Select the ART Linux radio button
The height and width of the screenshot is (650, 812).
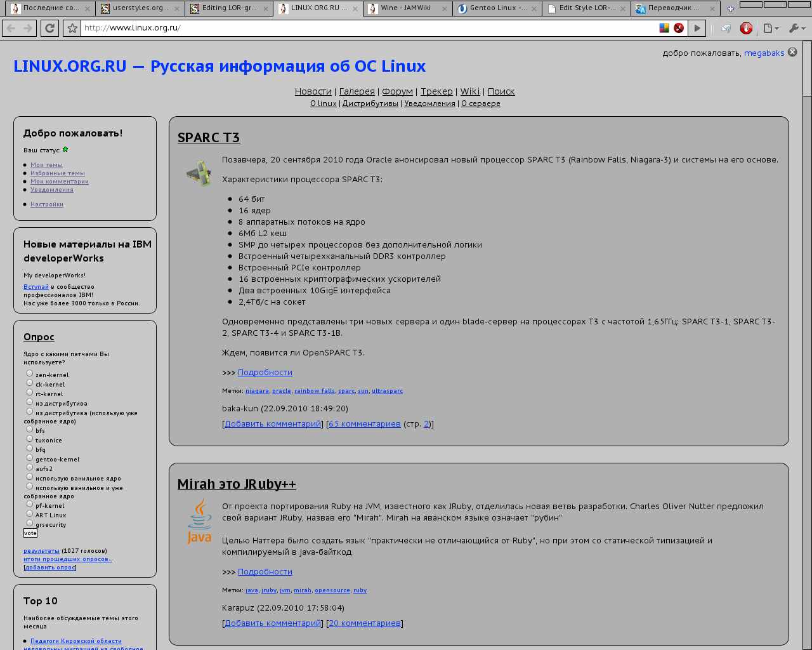pyautogui.click(x=29, y=514)
